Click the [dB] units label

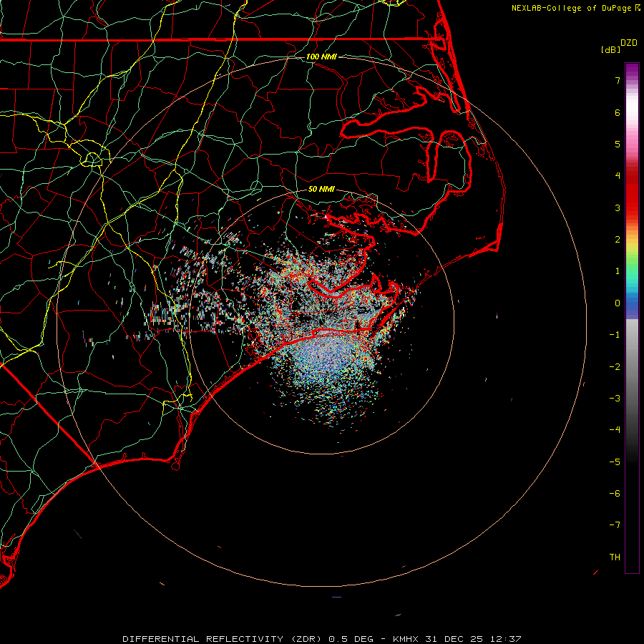pyautogui.click(x=610, y=49)
